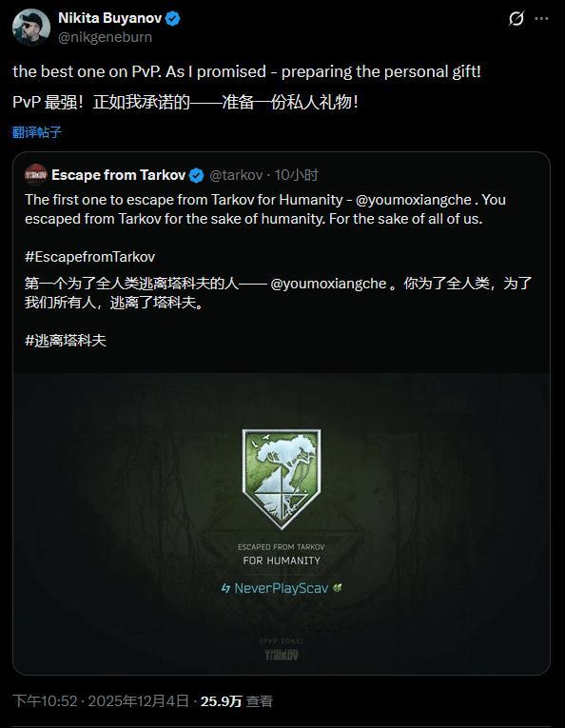Click the Chinese-text @youmoxiangche mention
565x728 pixels.
328,284
